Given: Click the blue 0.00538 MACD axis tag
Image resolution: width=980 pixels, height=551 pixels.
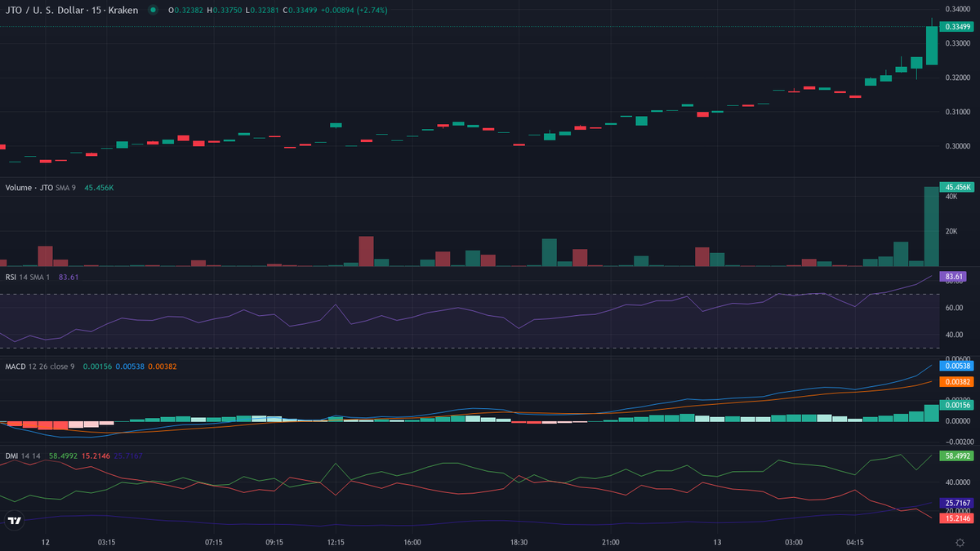Looking at the screenshot, I should (956, 367).
